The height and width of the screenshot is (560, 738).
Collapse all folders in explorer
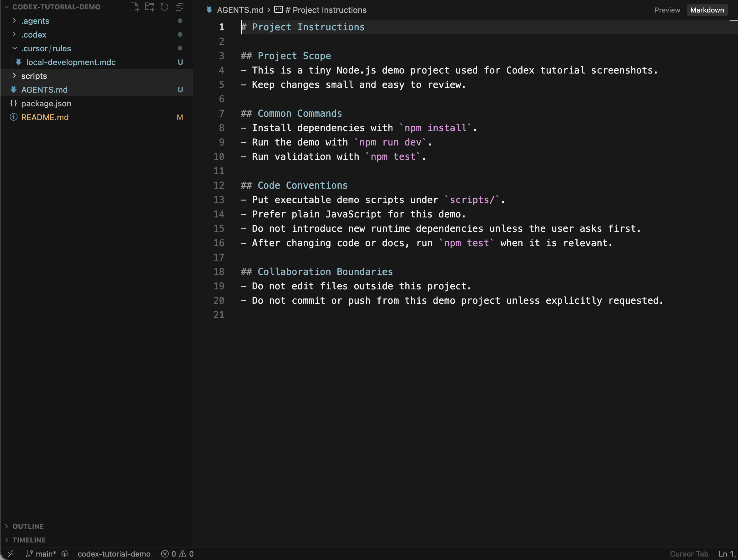179,7
